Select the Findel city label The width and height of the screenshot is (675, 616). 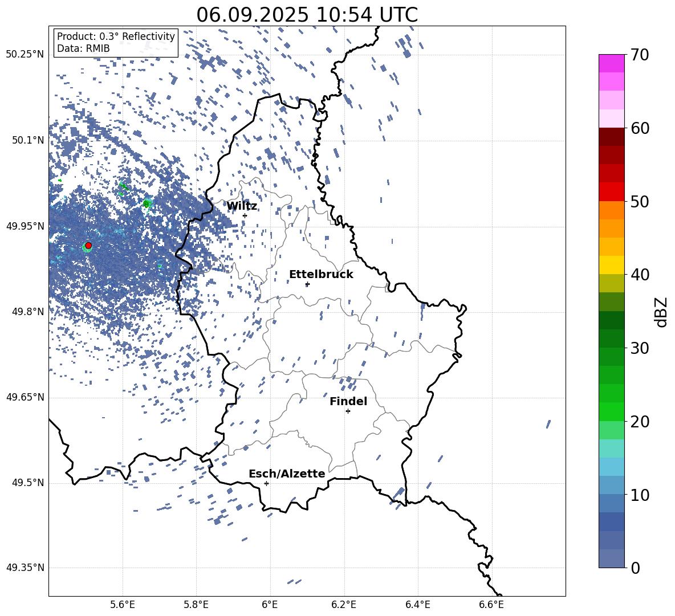click(348, 401)
